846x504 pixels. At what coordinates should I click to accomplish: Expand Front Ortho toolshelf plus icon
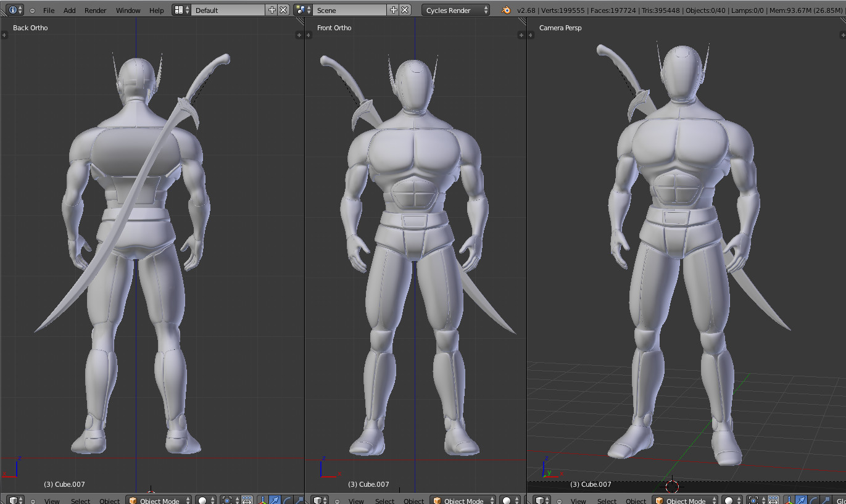[309, 35]
